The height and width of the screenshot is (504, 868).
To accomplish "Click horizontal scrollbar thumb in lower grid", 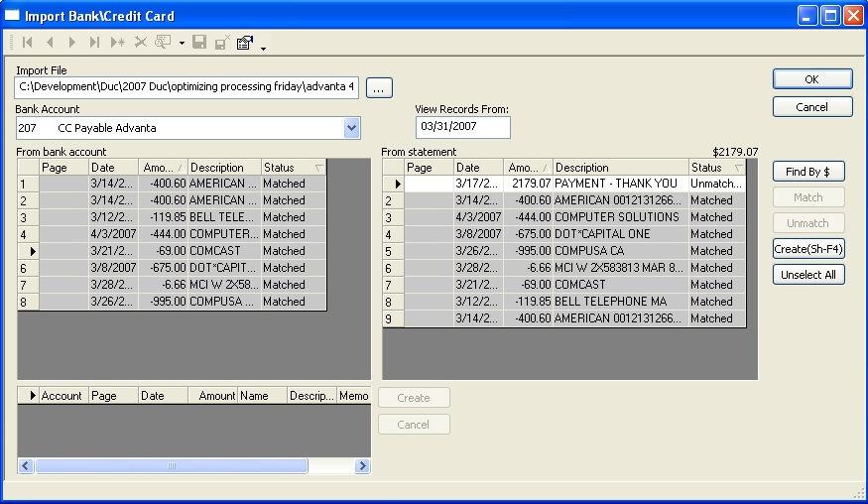I will pos(172,465).
